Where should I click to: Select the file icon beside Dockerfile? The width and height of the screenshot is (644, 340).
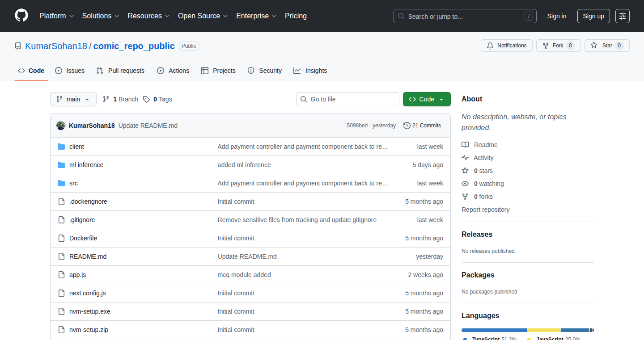[61, 238]
